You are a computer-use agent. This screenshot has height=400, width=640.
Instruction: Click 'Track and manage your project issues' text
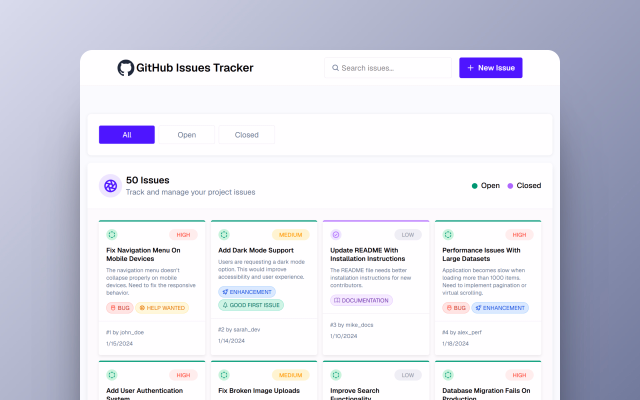tap(191, 192)
